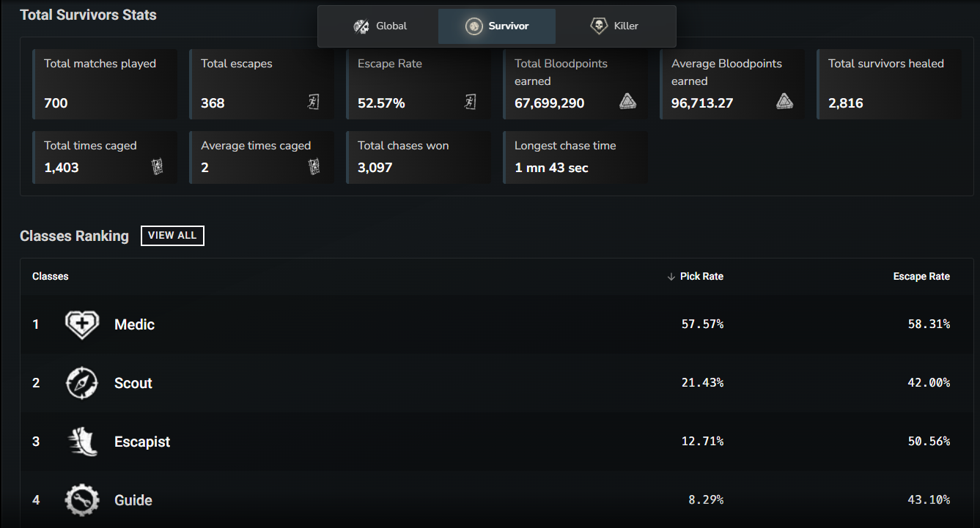Click the Total survivors healed card
This screenshot has height=528, width=980.
pos(889,84)
